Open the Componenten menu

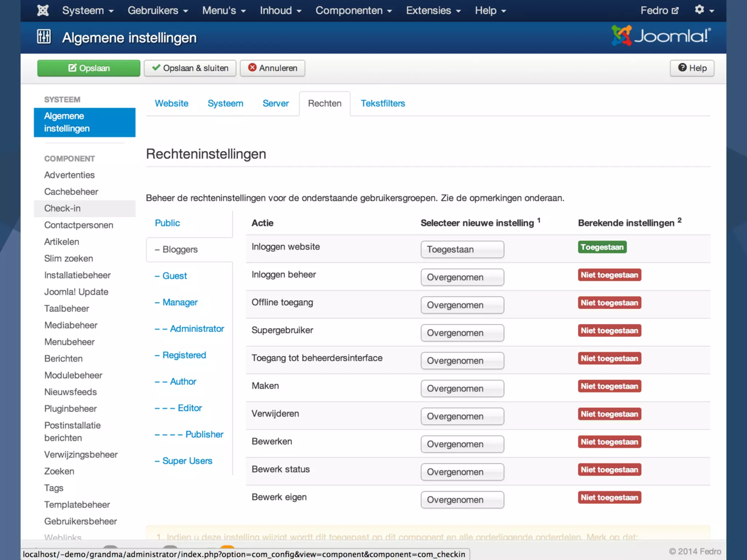tap(353, 10)
